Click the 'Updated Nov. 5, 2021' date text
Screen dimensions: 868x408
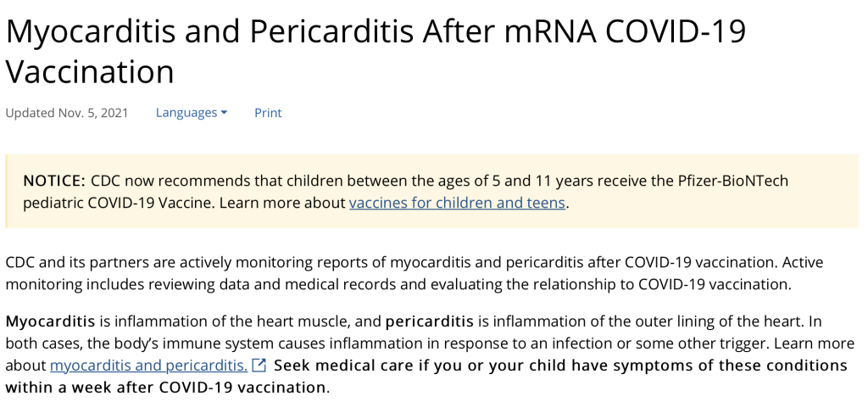click(67, 113)
